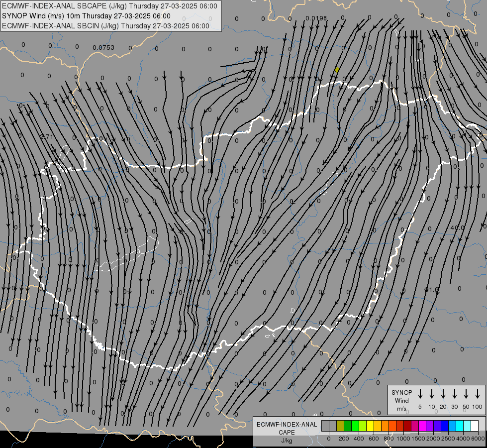The image size is (487, 448).
Task: Select the orange CAPE swatch before 800
Action: click(x=385, y=426)
